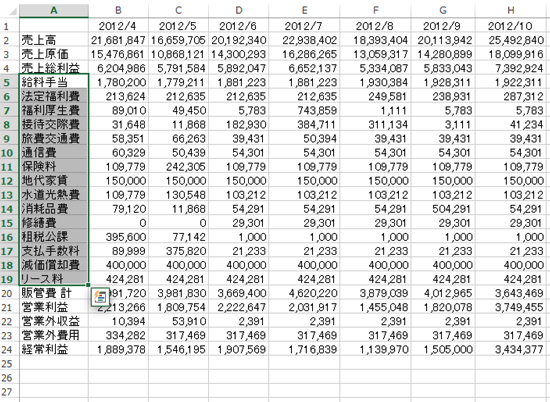The height and width of the screenshot is (402, 550).
Task: Click the Select All corner triangle
Action: [13, 11]
